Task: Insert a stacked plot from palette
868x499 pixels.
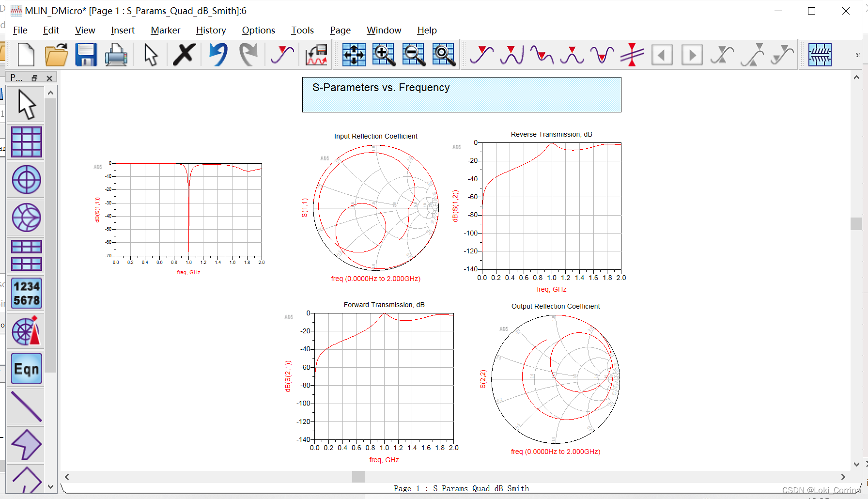Action: point(27,255)
